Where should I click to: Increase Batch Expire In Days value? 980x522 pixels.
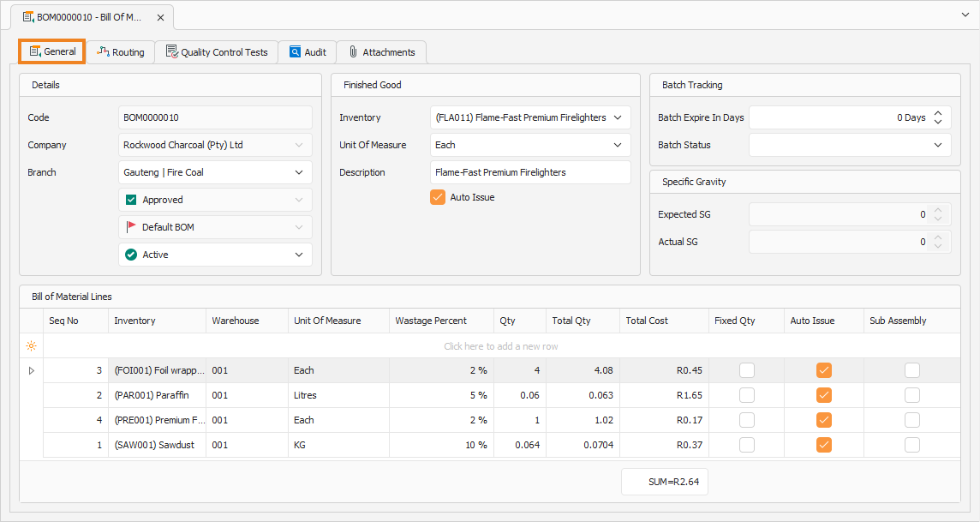[938, 113]
